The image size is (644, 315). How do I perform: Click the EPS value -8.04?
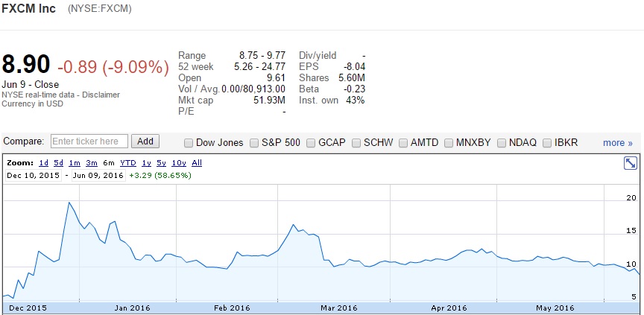point(354,66)
